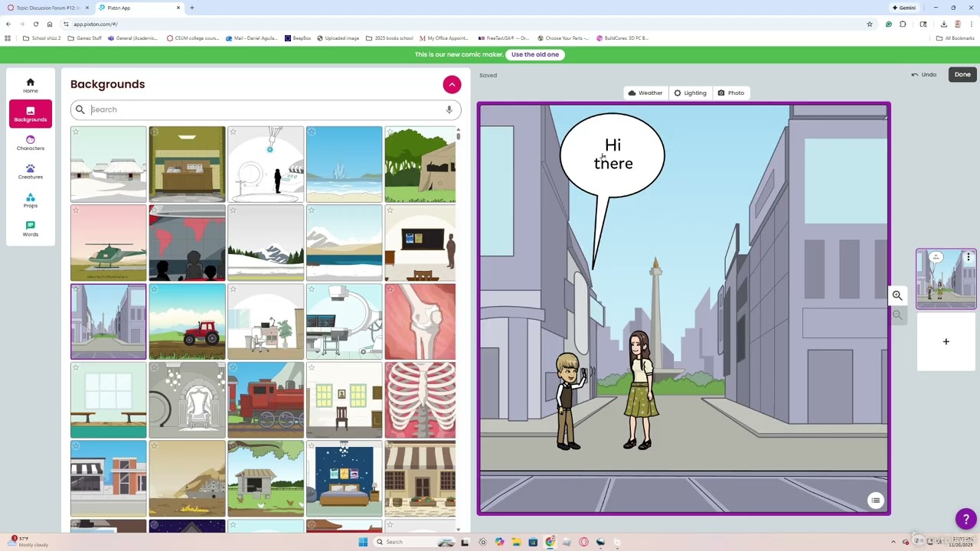Open the Home section in sidebar
The image size is (980, 551).
[x=31, y=86]
